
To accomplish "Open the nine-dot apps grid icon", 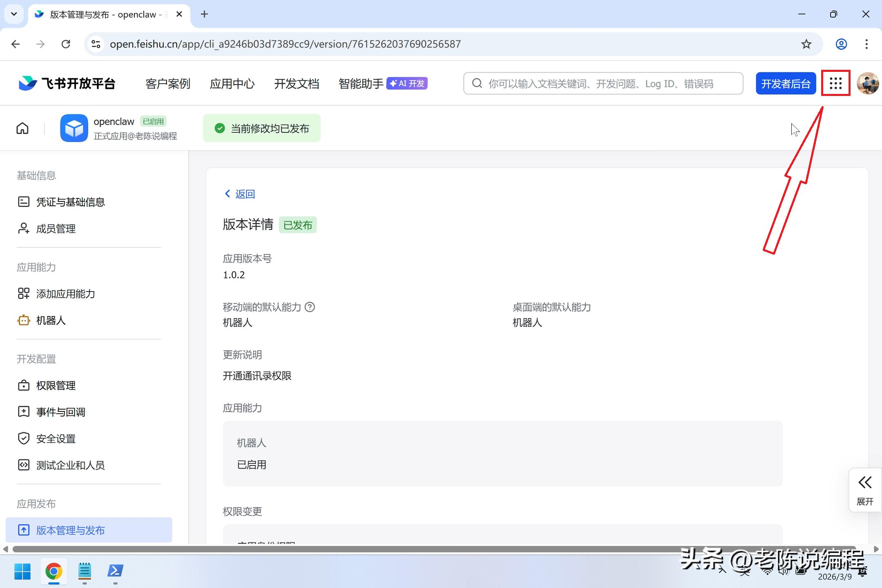I will click(x=835, y=83).
